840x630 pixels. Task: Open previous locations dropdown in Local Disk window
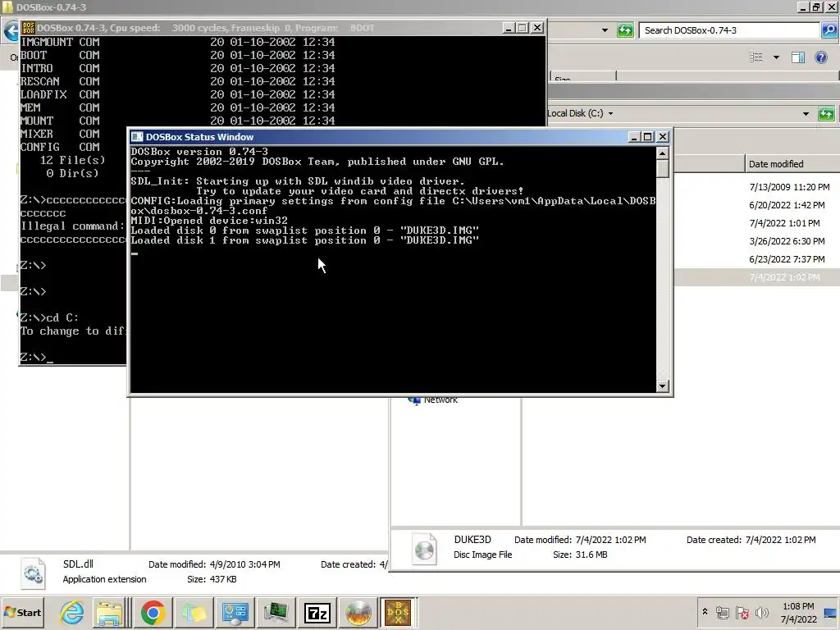pyautogui.click(x=806, y=113)
